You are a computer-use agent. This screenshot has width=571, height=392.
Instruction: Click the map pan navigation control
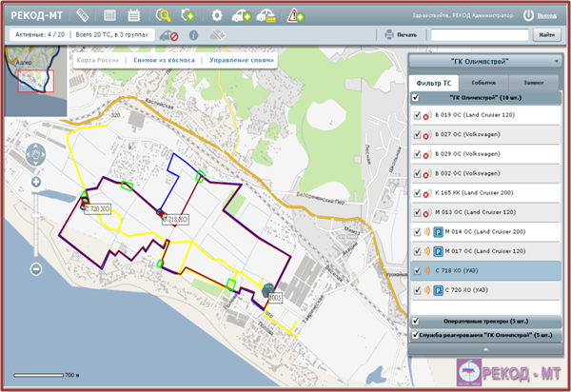tap(35, 155)
